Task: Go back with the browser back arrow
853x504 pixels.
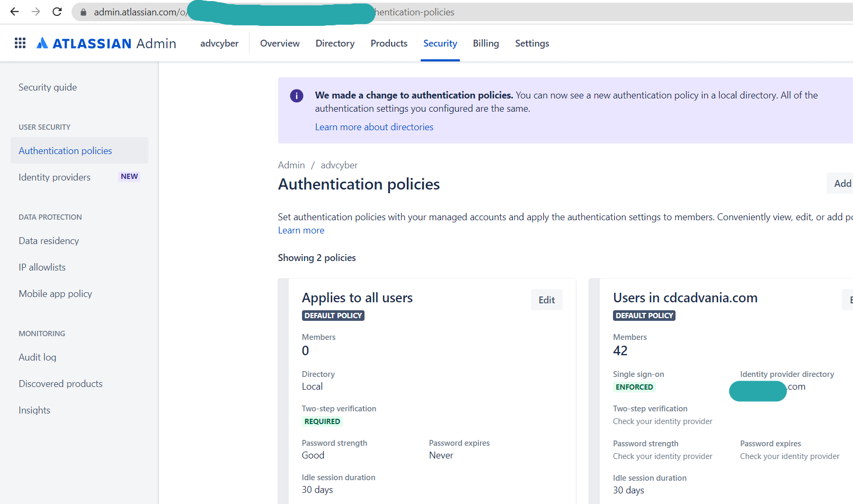Action: click(14, 12)
